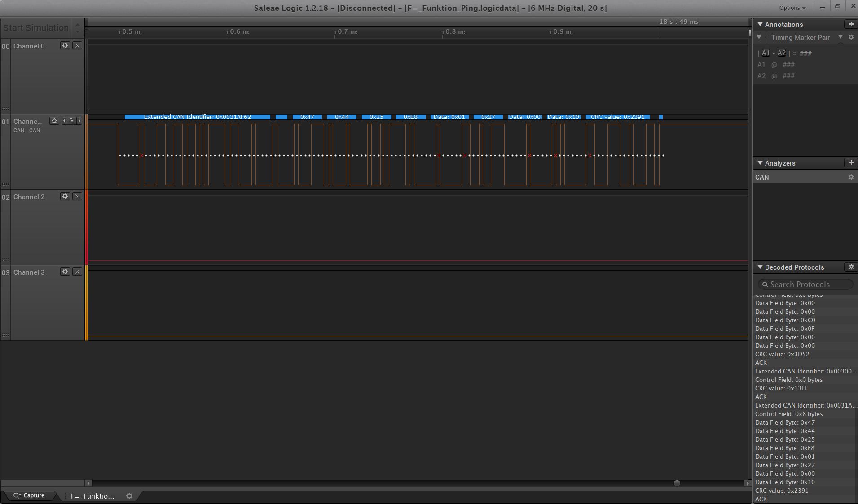Click the Search Protocols input field
This screenshot has height=504, width=858.
805,285
